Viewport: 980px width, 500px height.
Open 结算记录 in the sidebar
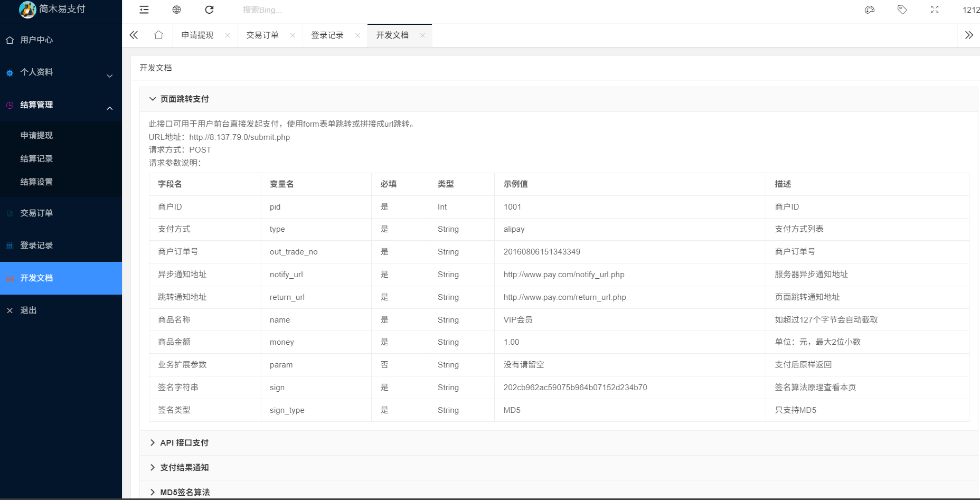point(36,158)
